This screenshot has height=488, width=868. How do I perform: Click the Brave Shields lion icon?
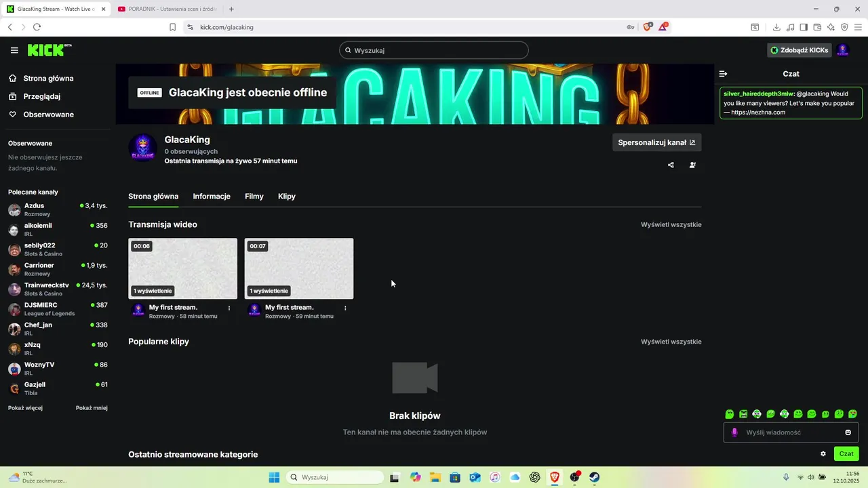pos(646,27)
